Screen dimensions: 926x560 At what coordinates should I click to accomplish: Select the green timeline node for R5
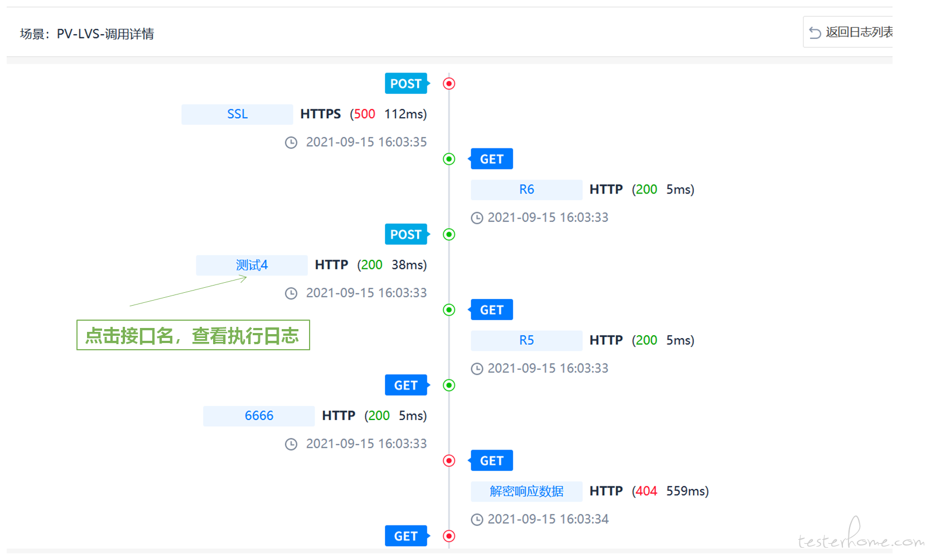(449, 310)
